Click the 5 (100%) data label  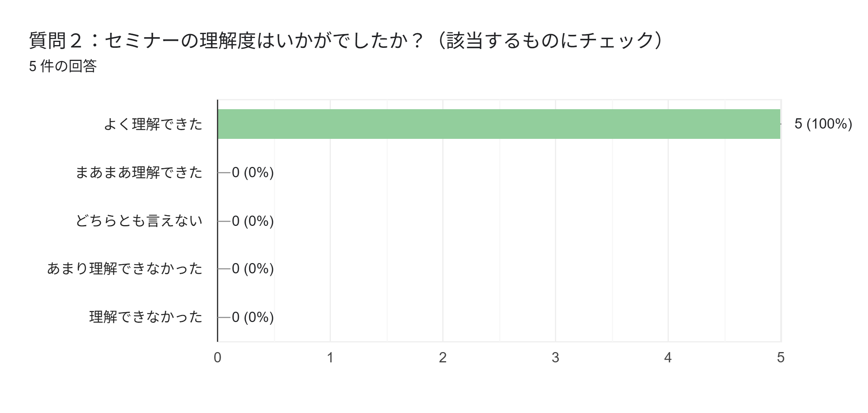coord(823,124)
